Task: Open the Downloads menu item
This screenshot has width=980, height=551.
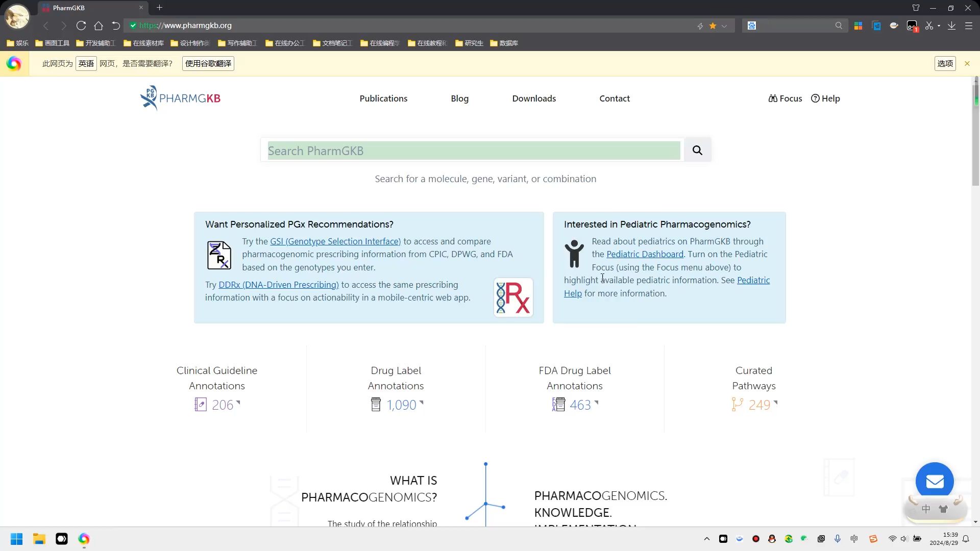Action: pos(534,98)
